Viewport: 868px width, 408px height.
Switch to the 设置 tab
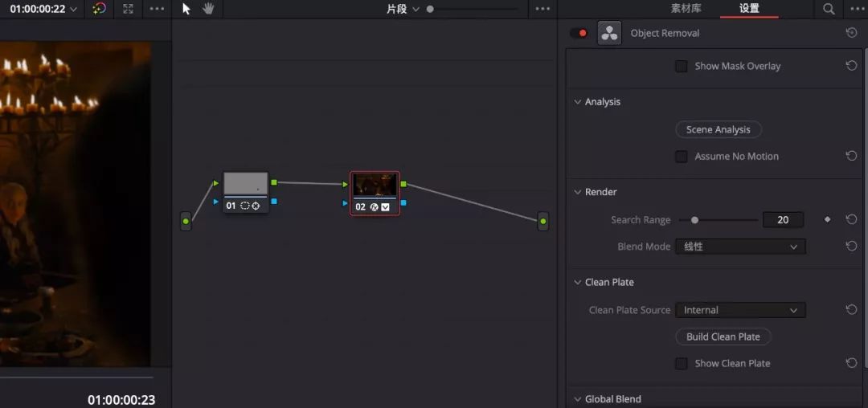pos(750,9)
